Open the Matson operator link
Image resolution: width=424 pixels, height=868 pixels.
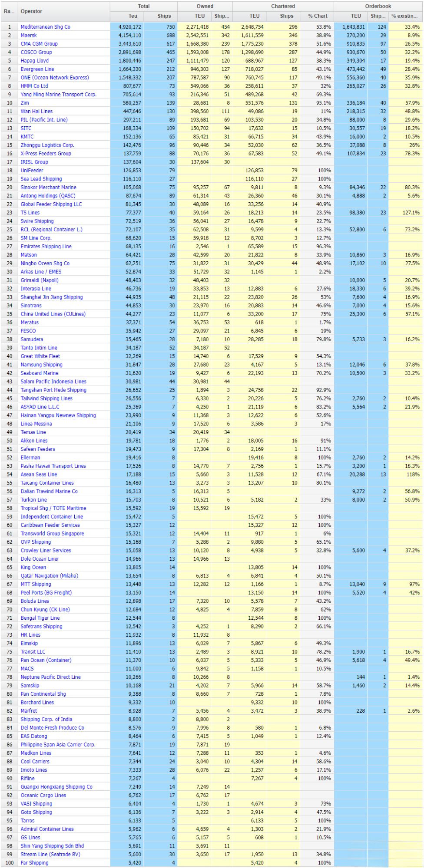click(29, 255)
